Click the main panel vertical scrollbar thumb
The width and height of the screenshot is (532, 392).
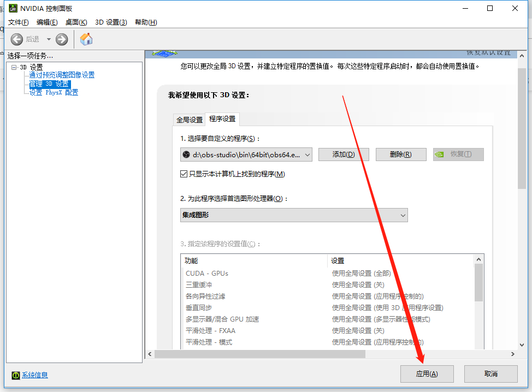pos(522,128)
